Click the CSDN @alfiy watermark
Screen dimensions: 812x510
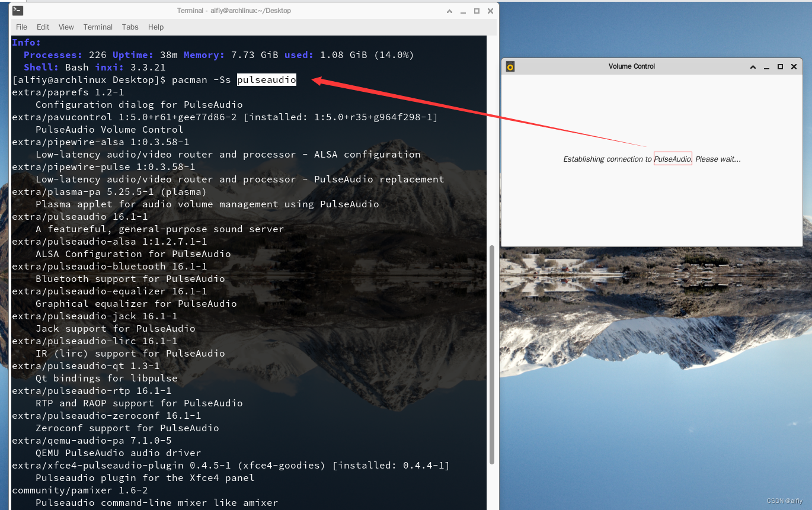pyautogui.click(x=785, y=501)
